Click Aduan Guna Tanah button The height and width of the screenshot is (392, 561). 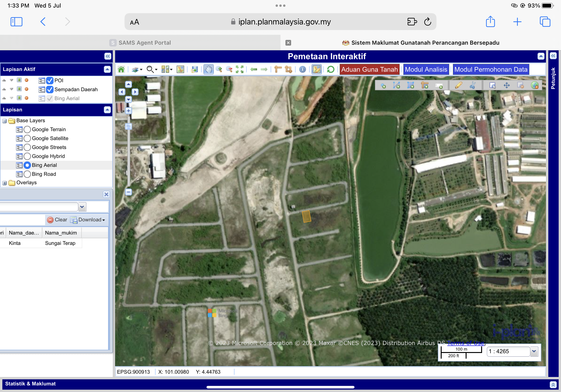pos(369,69)
